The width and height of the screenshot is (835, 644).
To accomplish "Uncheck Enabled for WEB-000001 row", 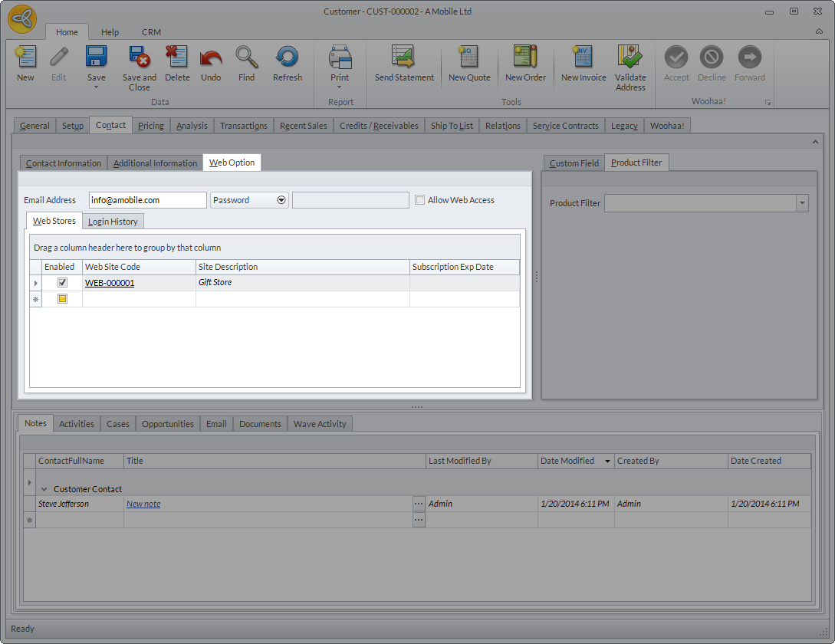I will click(62, 283).
